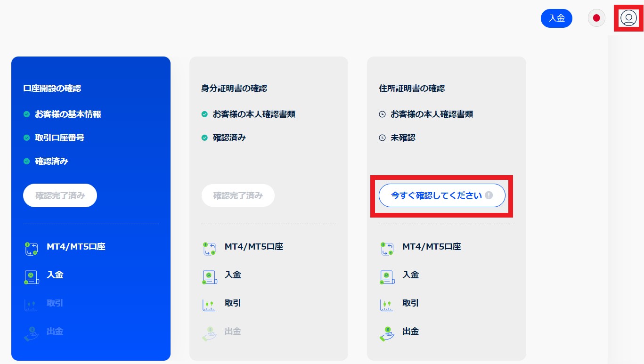The width and height of the screenshot is (644, 364).
Task: Click MT4/MT5口座 icon in blue card
Action: (x=31, y=249)
